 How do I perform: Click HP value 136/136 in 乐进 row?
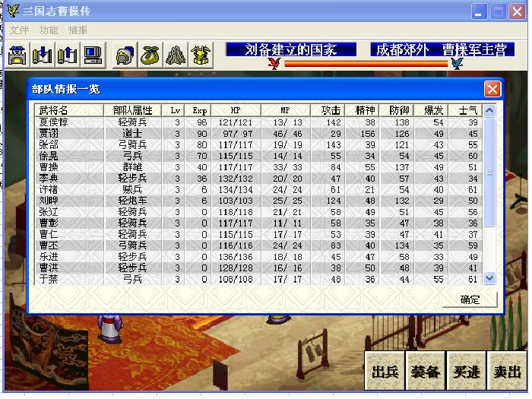click(236, 257)
